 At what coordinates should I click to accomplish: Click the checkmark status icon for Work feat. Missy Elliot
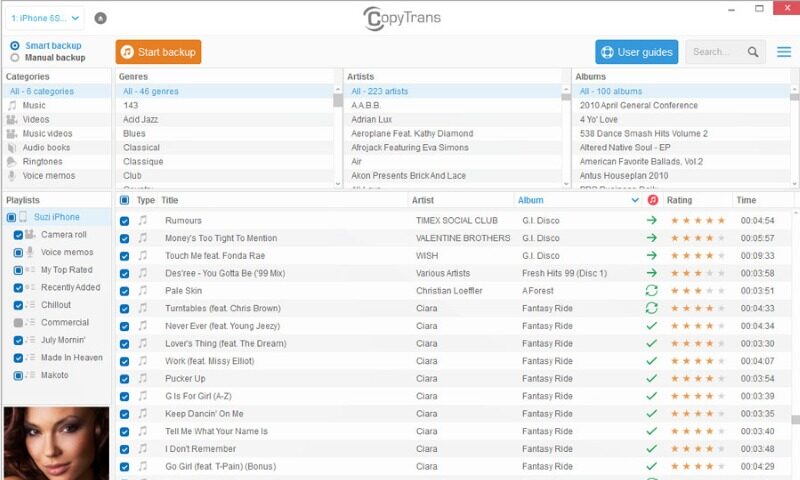652,361
